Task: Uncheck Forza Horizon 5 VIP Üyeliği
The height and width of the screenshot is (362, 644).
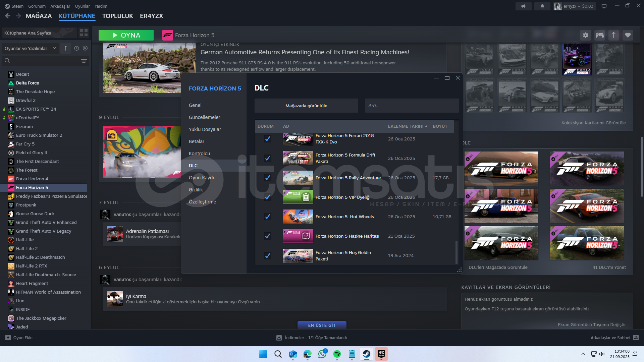Action: (267, 197)
